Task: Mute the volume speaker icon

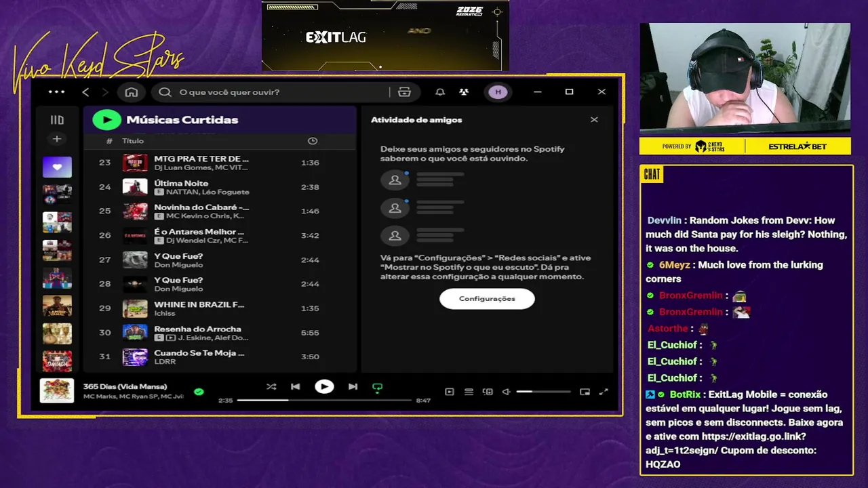Action: tap(506, 392)
